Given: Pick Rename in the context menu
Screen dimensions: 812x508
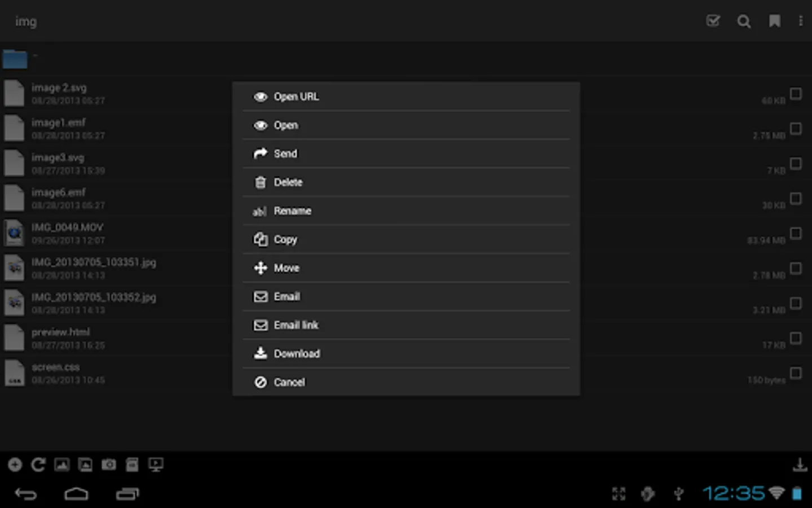Looking at the screenshot, I should (x=406, y=211).
